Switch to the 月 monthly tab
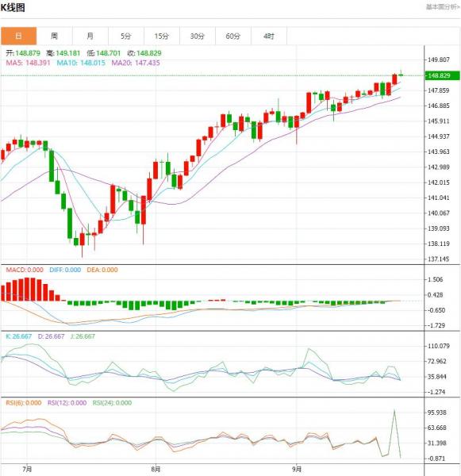The height and width of the screenshot is (476, 461). point(90,36)
